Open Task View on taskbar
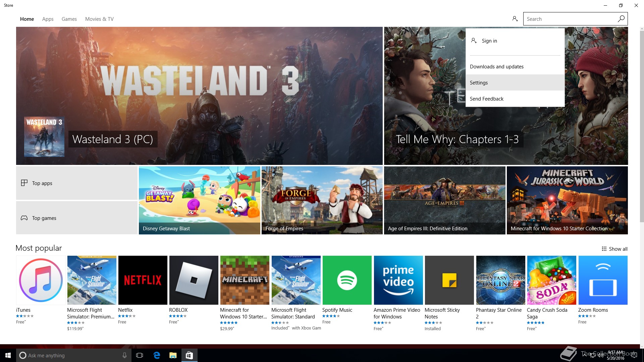 140,355
